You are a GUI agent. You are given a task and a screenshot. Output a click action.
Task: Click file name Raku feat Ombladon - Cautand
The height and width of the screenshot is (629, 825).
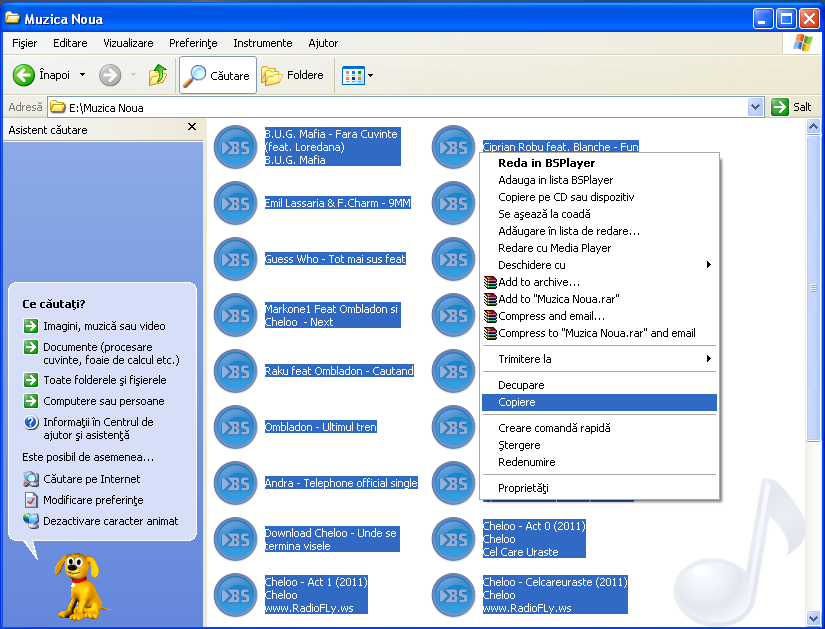coord(339,371)
